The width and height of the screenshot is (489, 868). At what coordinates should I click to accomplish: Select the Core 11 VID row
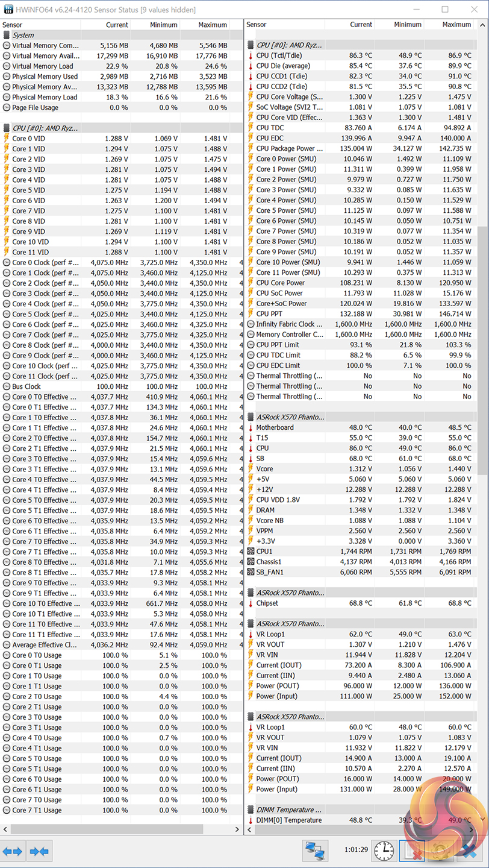122,253
